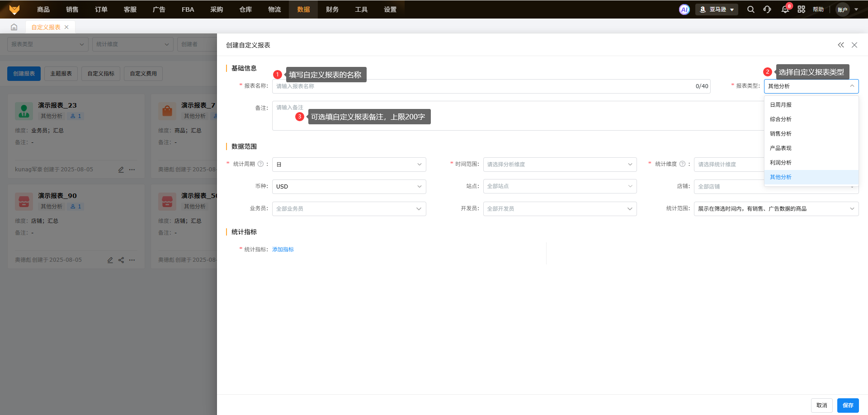
Task: Click the 创建报表 button
Action: click(24, 74)
